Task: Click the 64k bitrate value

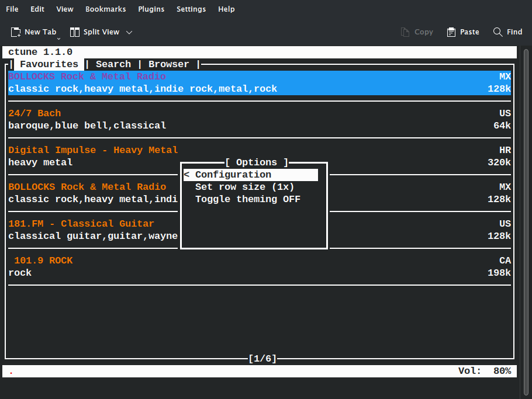Action: pyautogui.click(x=502, y=126)
